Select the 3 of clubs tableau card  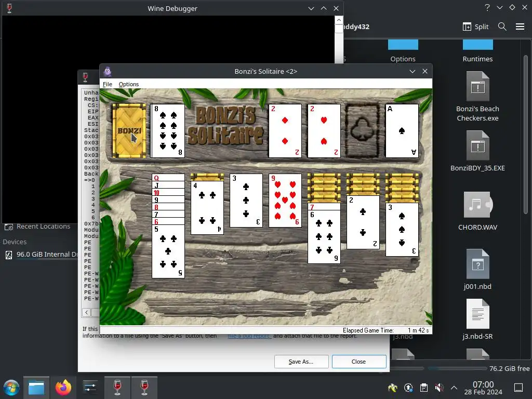click(246, 200)
